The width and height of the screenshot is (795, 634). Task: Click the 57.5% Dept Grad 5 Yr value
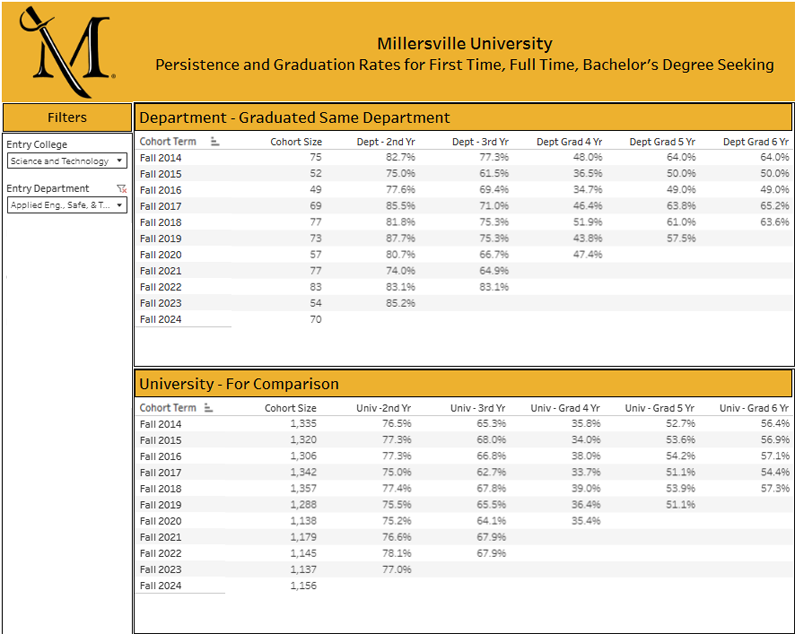[681, 238]
